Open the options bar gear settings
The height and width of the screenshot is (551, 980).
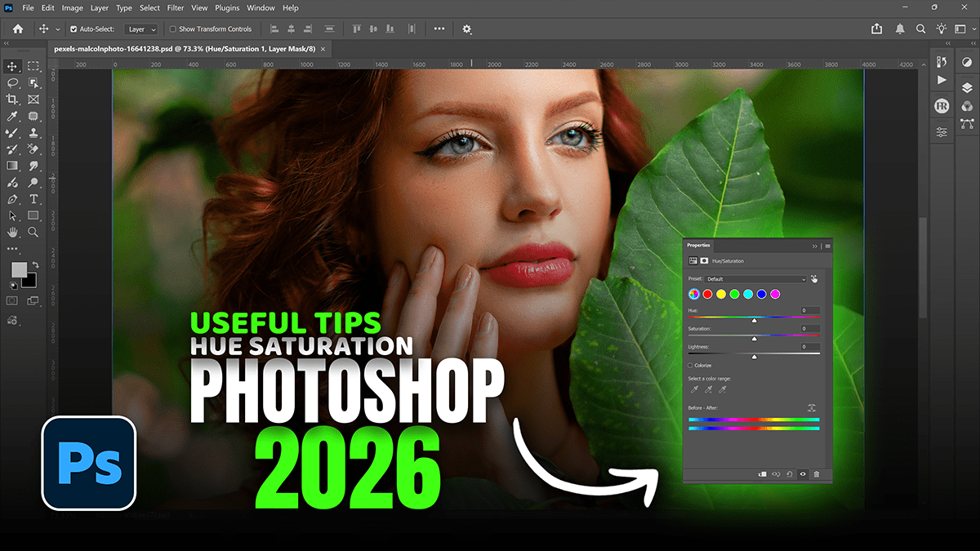(467, 29)
